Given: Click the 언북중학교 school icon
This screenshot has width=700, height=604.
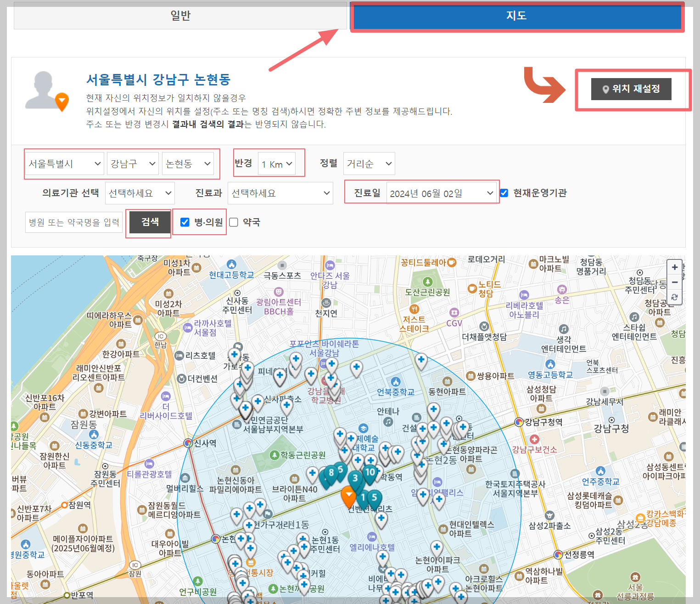Looking at the screenshot, I should point(396,382).
